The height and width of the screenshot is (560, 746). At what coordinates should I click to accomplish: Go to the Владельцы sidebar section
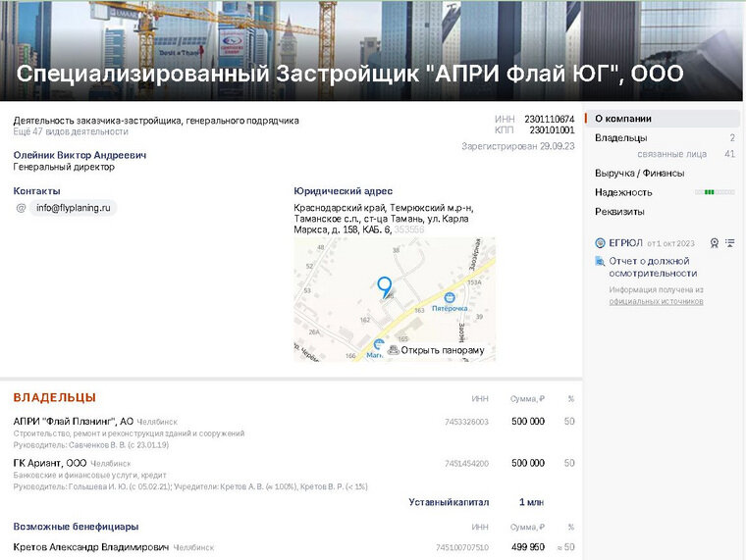[621, 138]
